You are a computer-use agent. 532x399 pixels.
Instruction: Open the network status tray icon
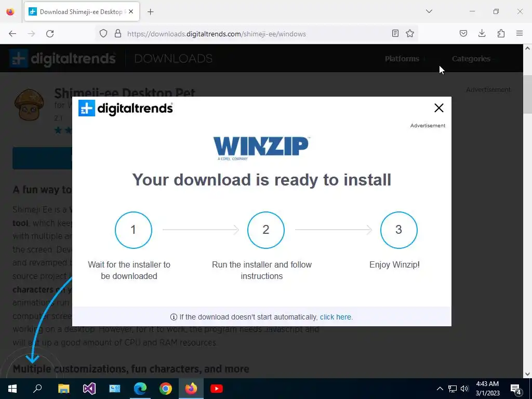point(453,389)
